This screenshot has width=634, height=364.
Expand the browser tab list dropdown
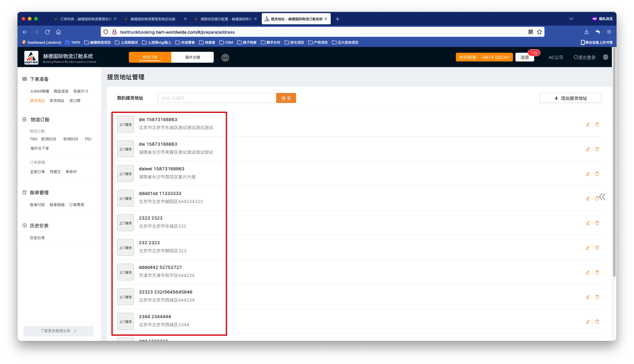pyautogui.click(x=571, y=19)
